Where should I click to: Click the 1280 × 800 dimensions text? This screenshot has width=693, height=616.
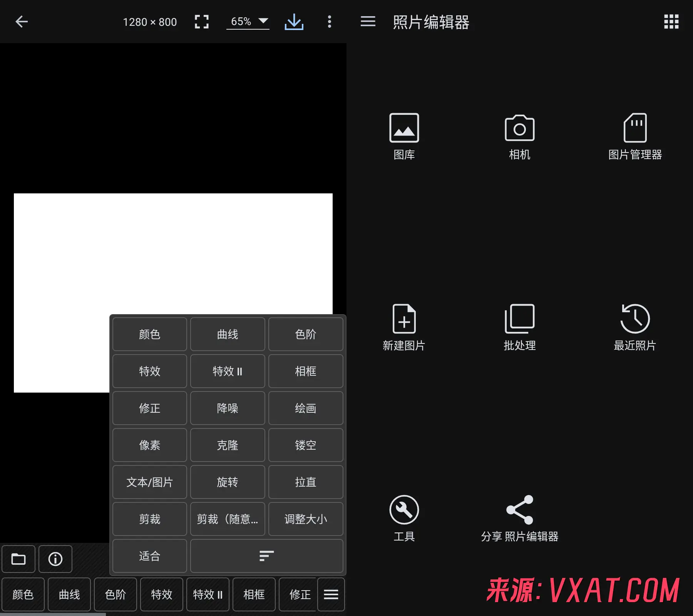click(x=150, y=22)
